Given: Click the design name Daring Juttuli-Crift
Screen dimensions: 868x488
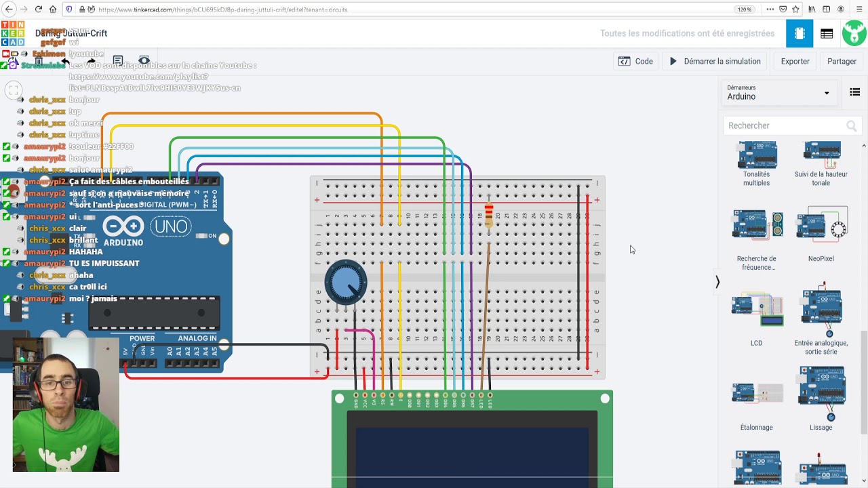Looking at the screenshot, I should 71,33.
